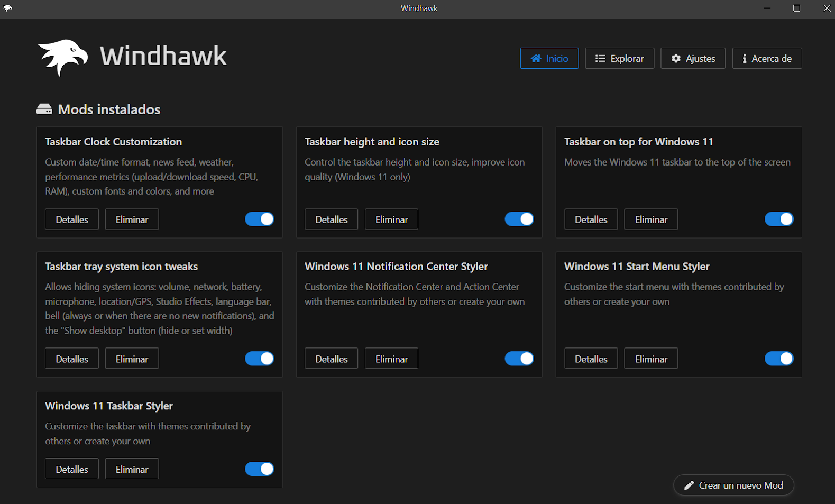This screenshot has height=504, width=835.
Task: Click the Windhawk hawk logo
Action: click(x=63, y=57)
